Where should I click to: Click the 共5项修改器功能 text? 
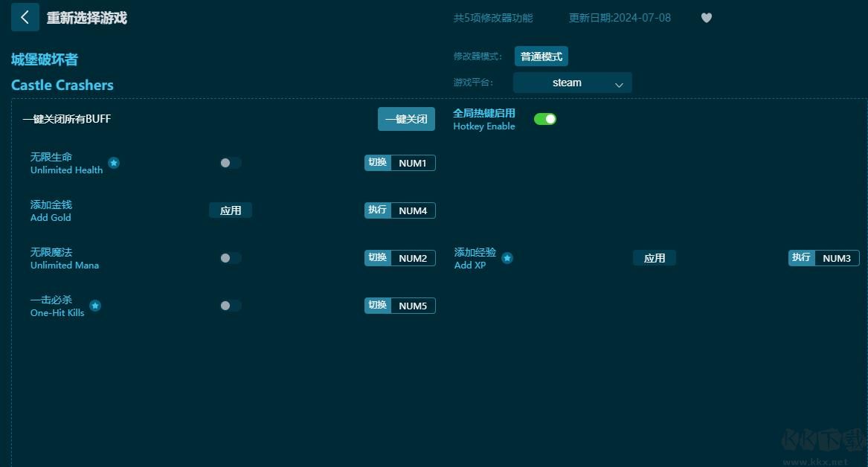click(493, 18)
